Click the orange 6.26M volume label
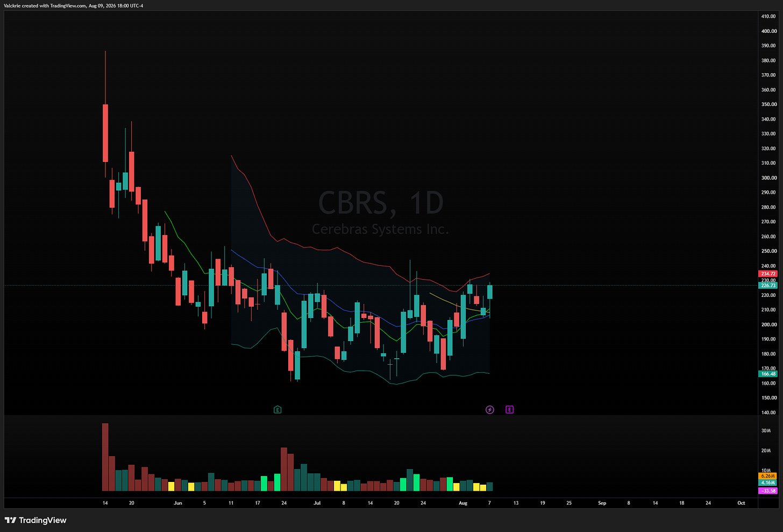The width and height of the screenshot is (783, 532). [x=768, y=476]
